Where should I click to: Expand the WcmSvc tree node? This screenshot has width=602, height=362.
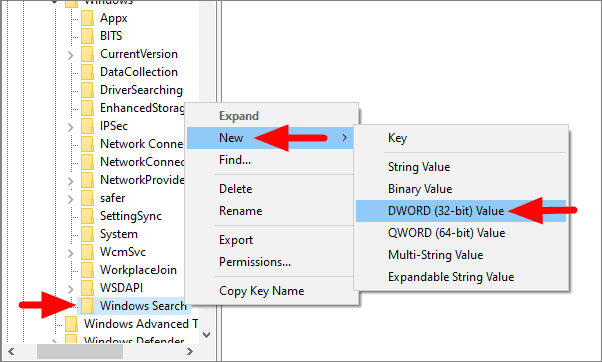(x=71, y=253)
